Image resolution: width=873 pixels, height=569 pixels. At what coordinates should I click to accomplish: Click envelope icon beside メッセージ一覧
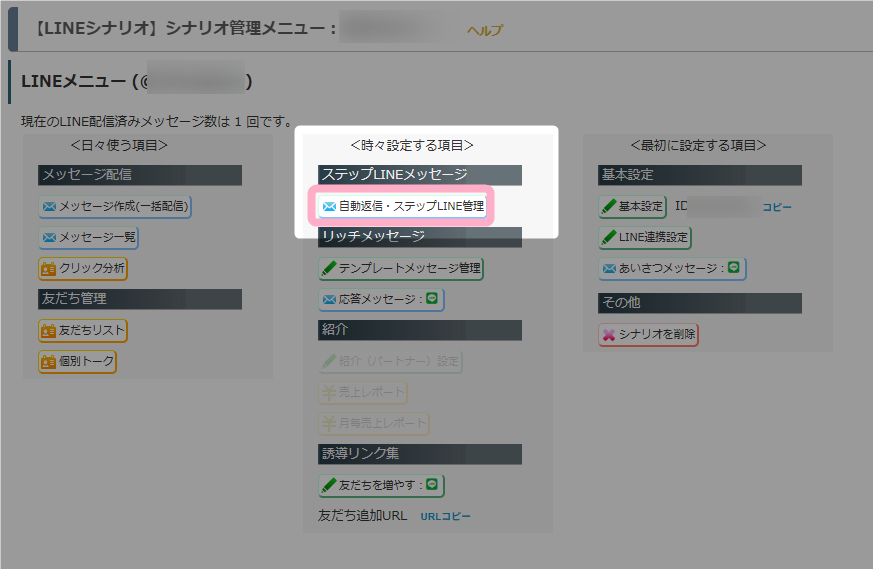pyautogui.click(x=50, y=238)
